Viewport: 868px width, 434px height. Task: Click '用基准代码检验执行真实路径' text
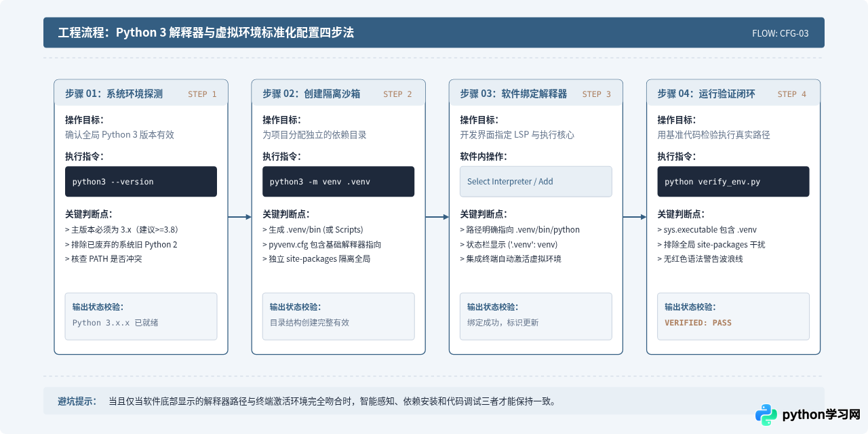point(713,135)
